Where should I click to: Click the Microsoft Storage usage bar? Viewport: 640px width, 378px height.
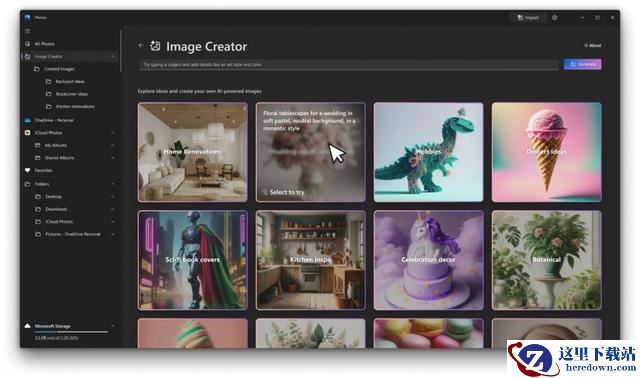click(71, 332)
